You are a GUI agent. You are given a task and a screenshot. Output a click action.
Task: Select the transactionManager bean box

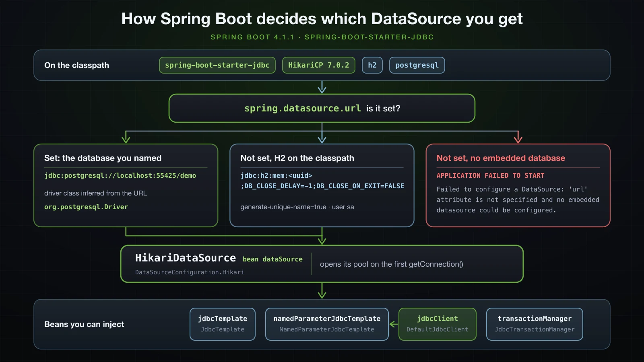coord(535,324)
